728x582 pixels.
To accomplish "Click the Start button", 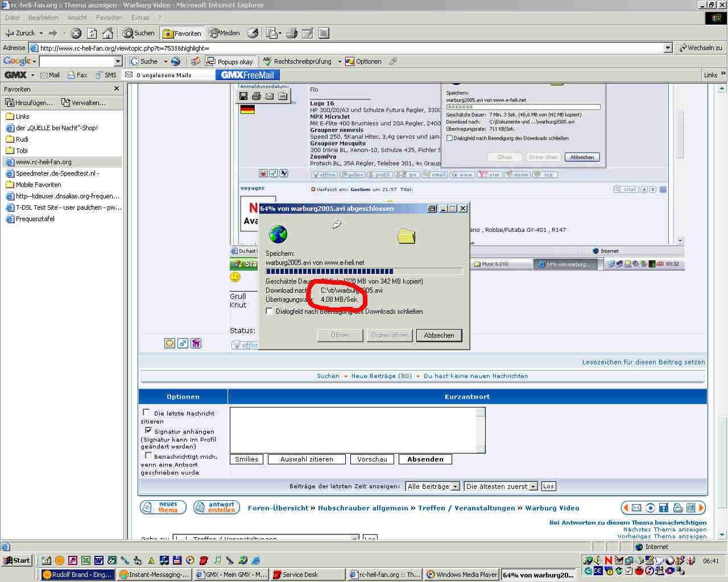I will coord(16,560).
